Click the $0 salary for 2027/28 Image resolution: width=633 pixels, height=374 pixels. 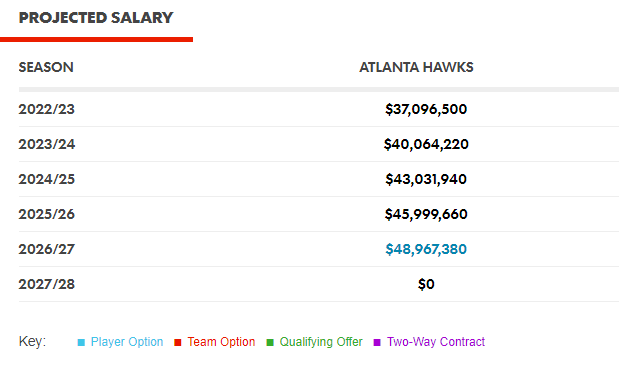(x=426, y=284)
